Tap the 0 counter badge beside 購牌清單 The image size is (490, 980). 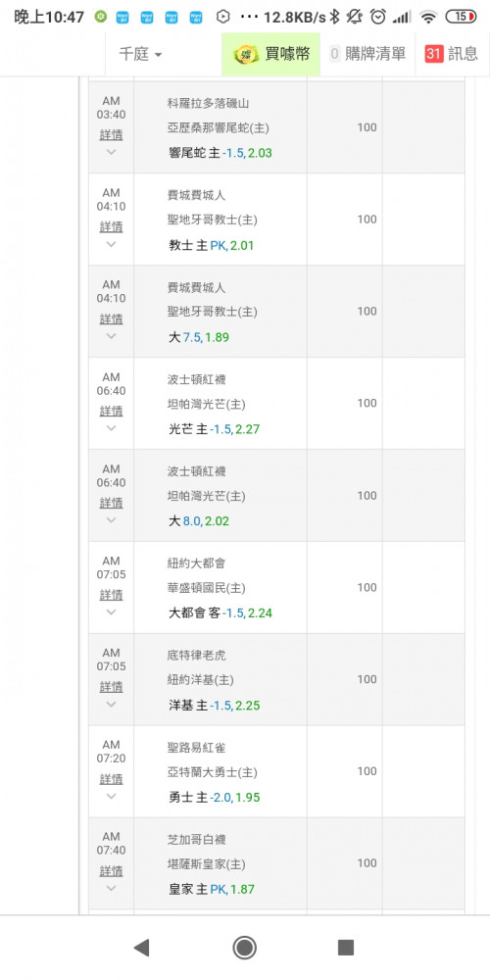click(x=334, y=54)
